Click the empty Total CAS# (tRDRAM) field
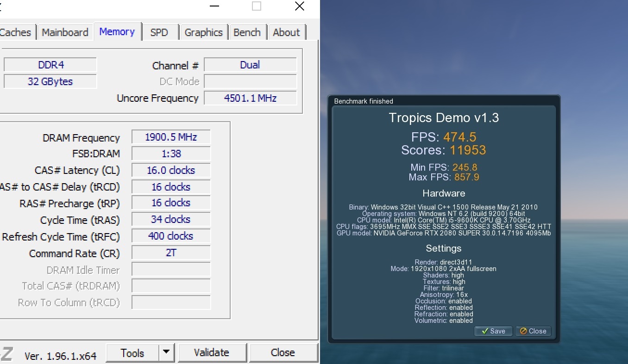 click(171, 286)
